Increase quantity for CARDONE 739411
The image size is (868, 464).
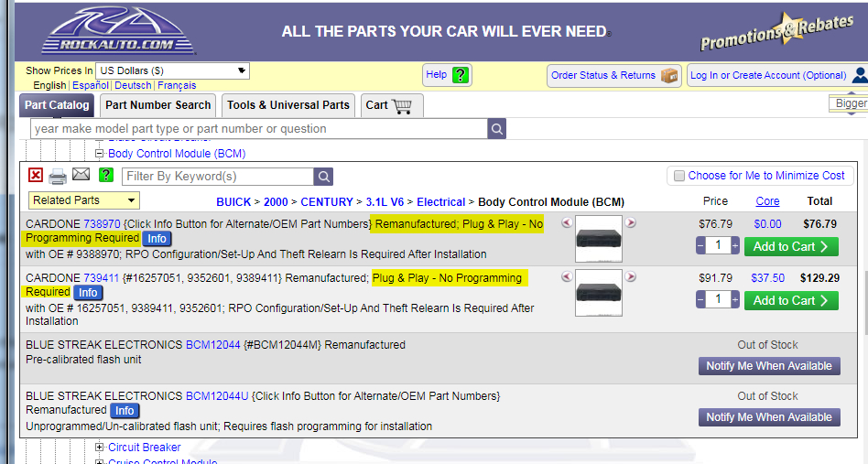(734, 300)
